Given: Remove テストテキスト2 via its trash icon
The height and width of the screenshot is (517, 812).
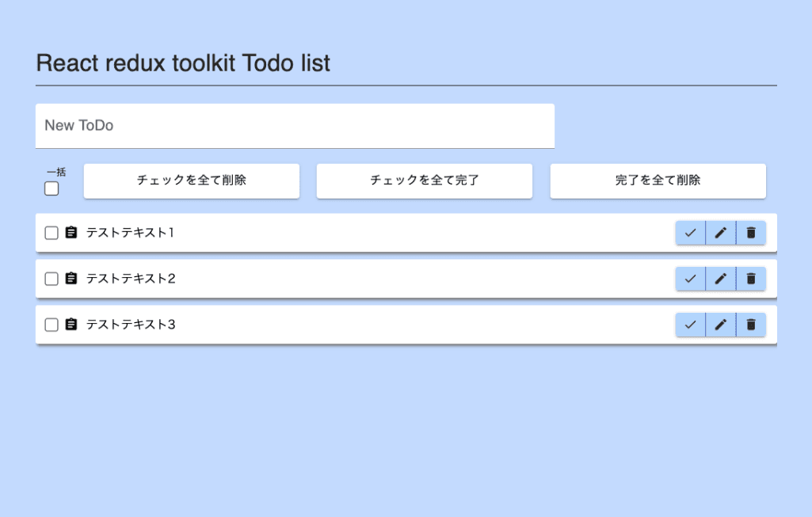Looking at the screenshot, I should point(750,279).
